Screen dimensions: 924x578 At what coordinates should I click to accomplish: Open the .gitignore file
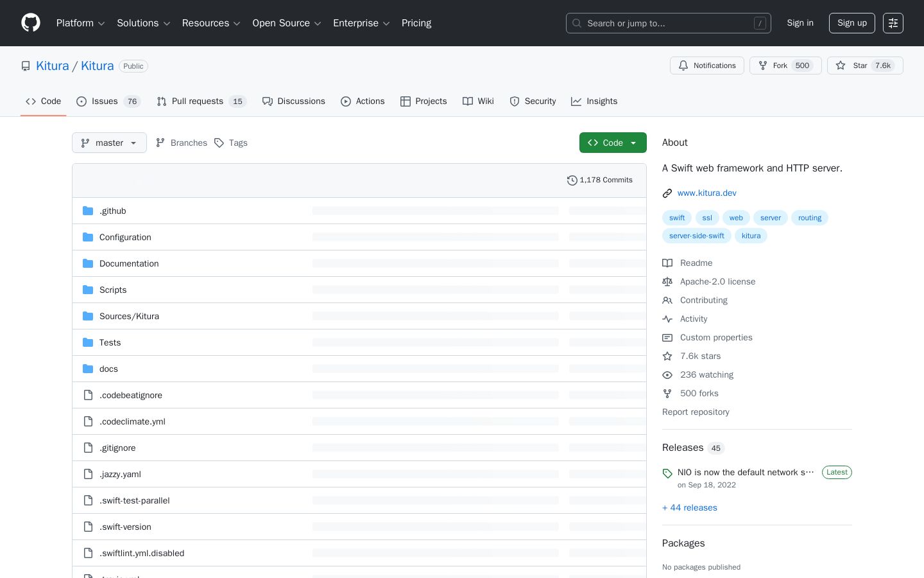click(117, 448)
